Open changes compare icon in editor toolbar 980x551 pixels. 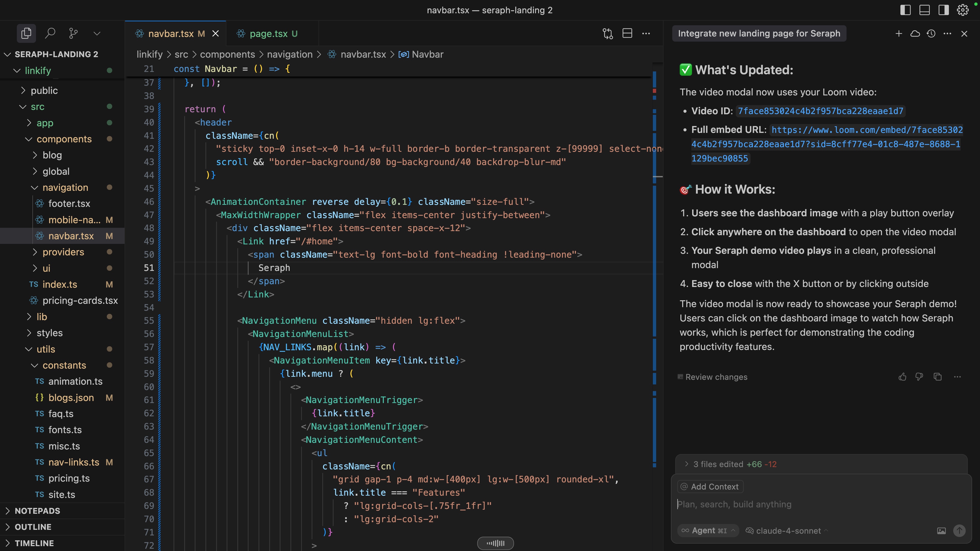point(608,33)
